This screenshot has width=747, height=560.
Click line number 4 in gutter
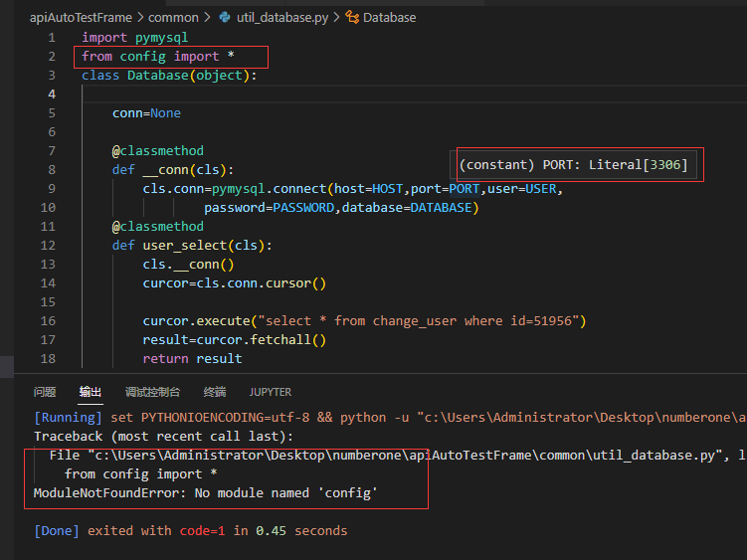(x=52, y=94)
